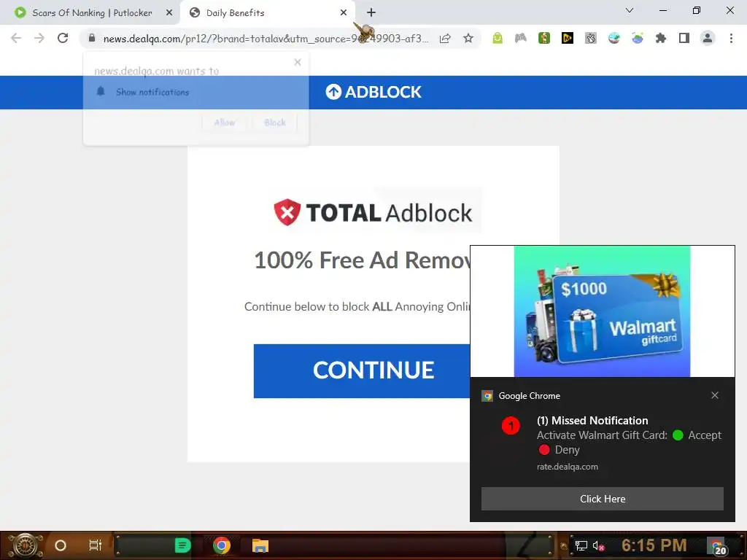Viewport: 747px width, 560px height.
Task: Open the steampunk Start button
Action: [x=26, y=545]
